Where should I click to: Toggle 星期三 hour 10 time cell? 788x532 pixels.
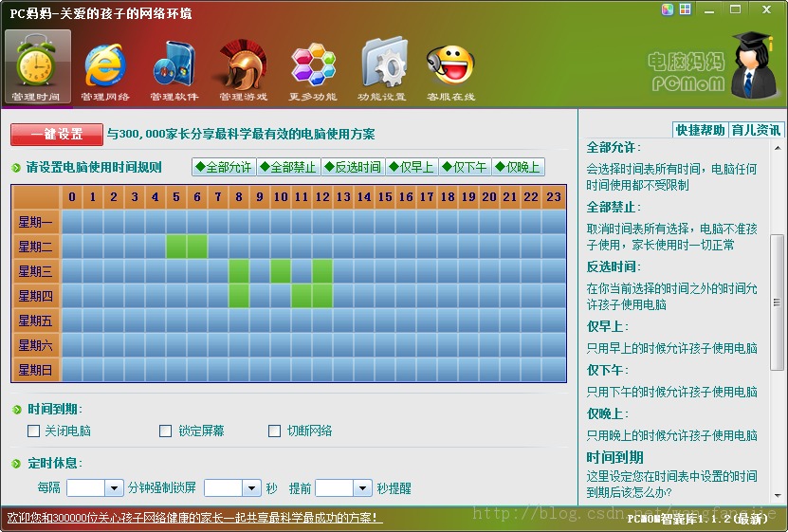click(x=281, y=271)
